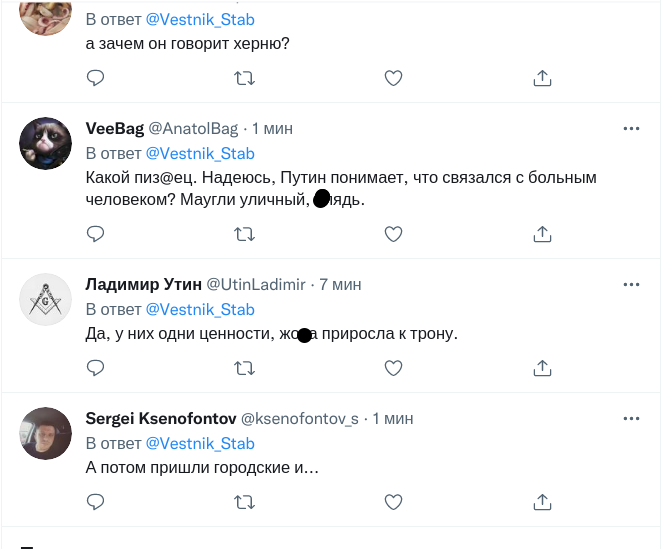Open more menu on Ладимир Утин's tweet
This screenshot has height=549, width=661.
[x=631, y=284]
